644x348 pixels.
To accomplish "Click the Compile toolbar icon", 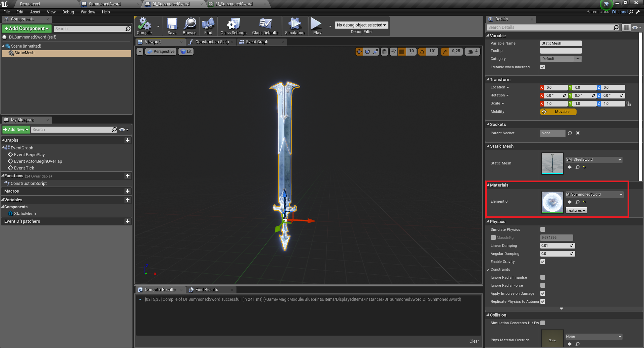I will point(144,26).
